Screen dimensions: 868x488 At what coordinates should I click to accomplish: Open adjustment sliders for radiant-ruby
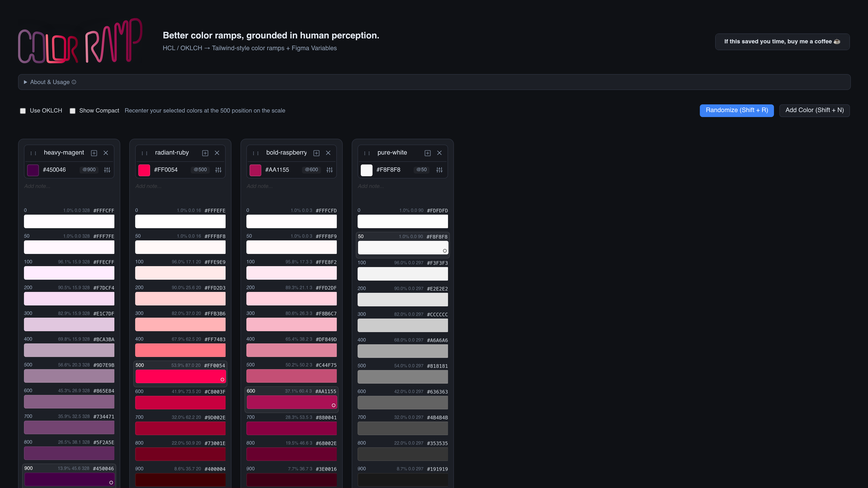coord(218,170)
